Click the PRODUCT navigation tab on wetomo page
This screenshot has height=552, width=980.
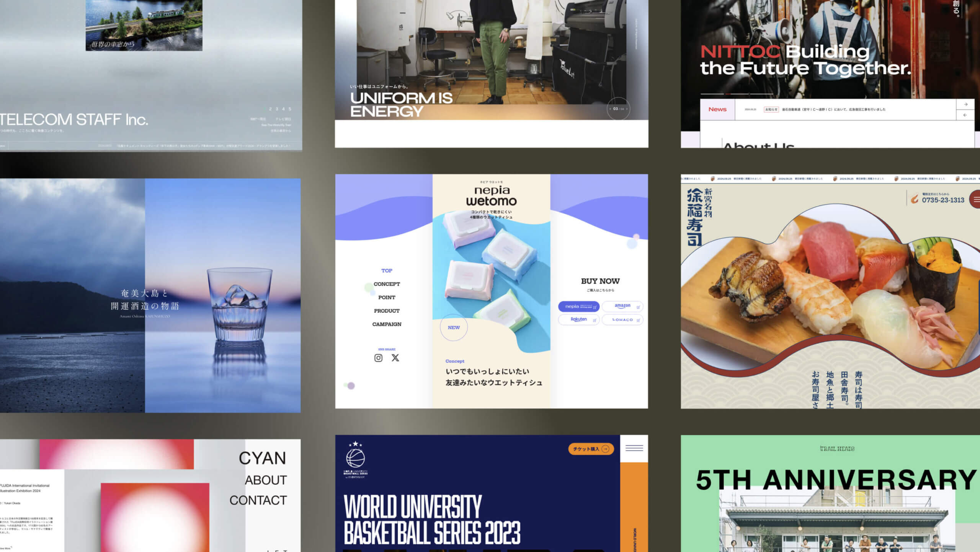[x=386, y=311]
